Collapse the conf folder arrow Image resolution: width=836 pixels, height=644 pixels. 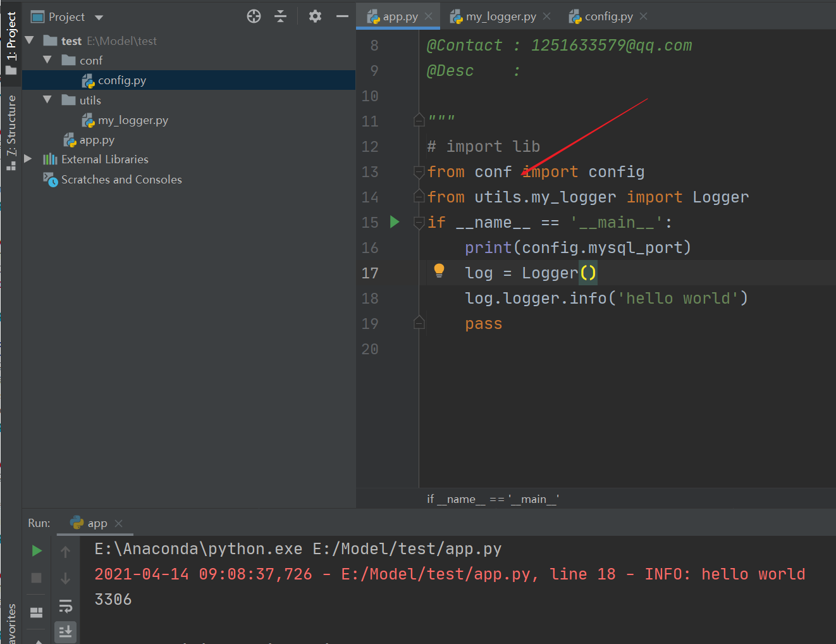47,59
